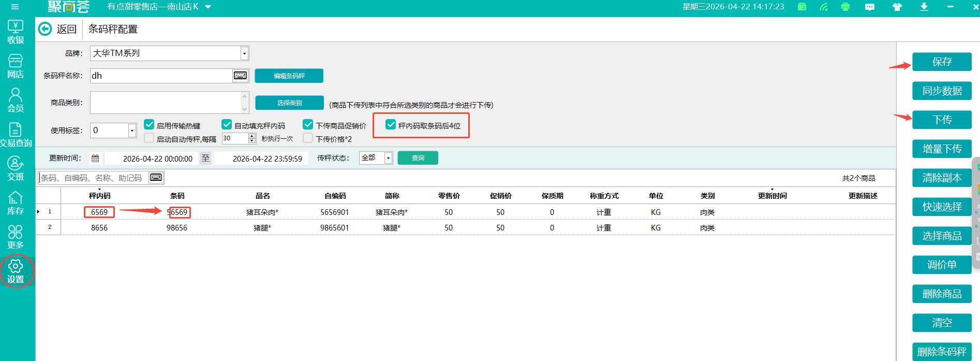980x361 pixels.
Task: Open the 网店 online store icon
Action: [16, 66]
